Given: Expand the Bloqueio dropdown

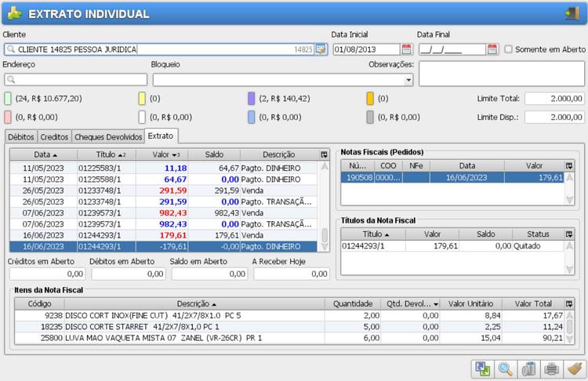Looking at the screenshot, I should [x=408, y=80].
